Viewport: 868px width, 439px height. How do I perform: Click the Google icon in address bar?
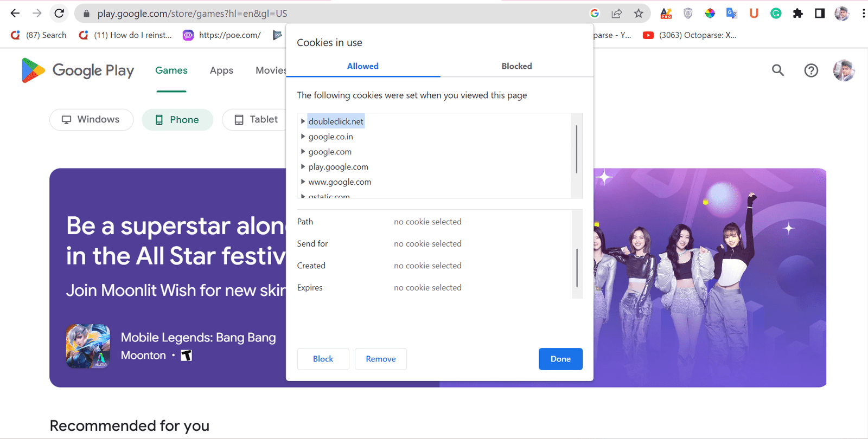(x=595, y=14)
